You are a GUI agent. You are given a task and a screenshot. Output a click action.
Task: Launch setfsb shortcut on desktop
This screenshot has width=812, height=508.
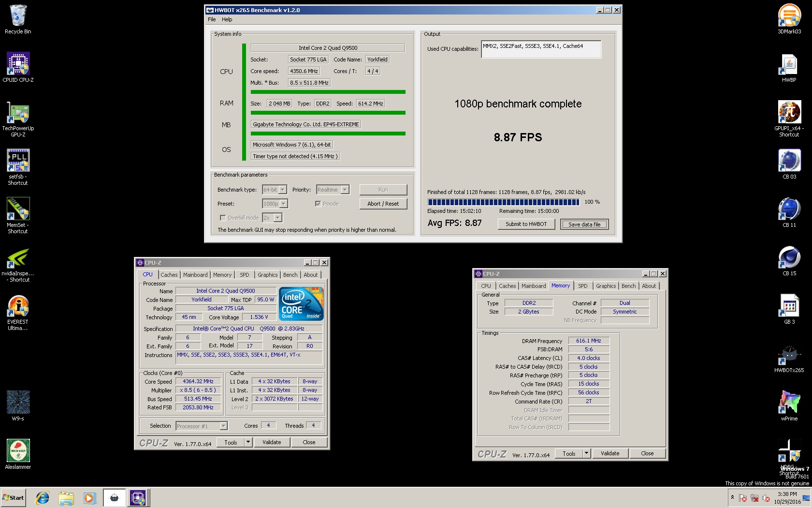coord(18,167)
